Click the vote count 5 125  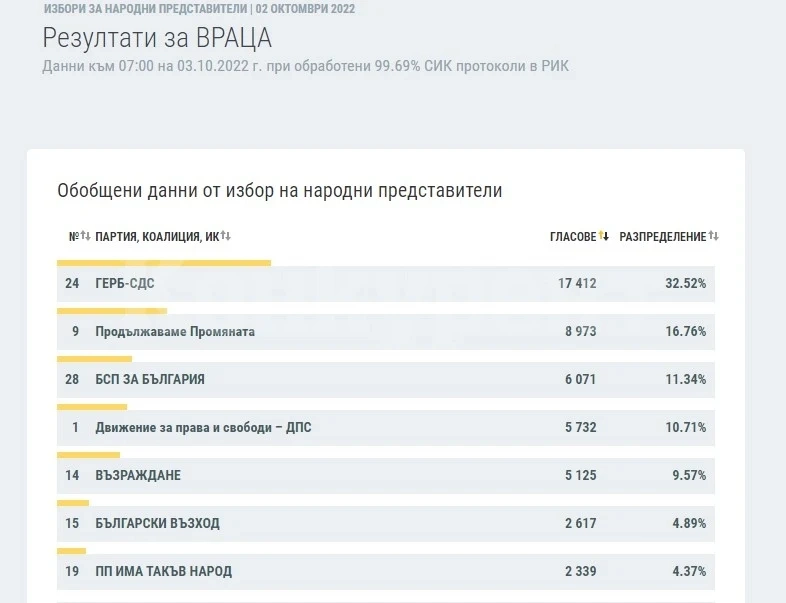(581, 475)
